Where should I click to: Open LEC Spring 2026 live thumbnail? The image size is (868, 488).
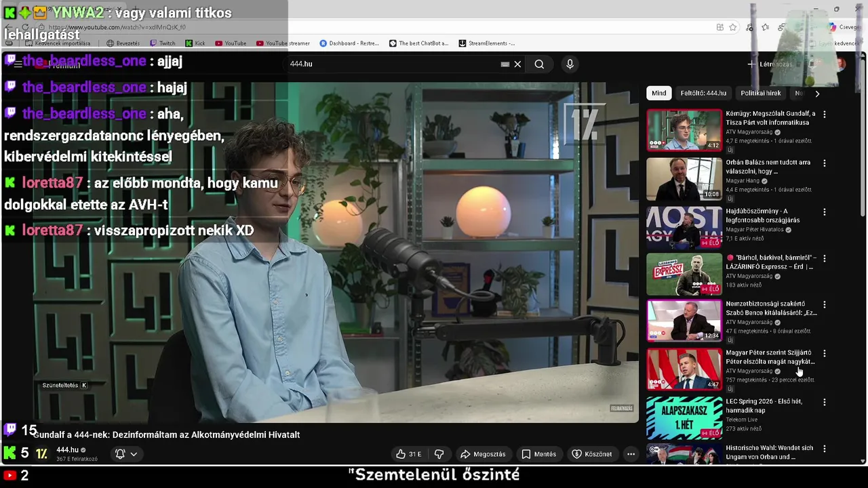684,418
